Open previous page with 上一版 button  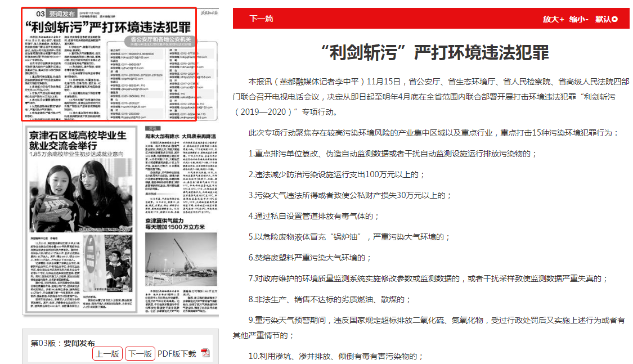tap(107, 354)
